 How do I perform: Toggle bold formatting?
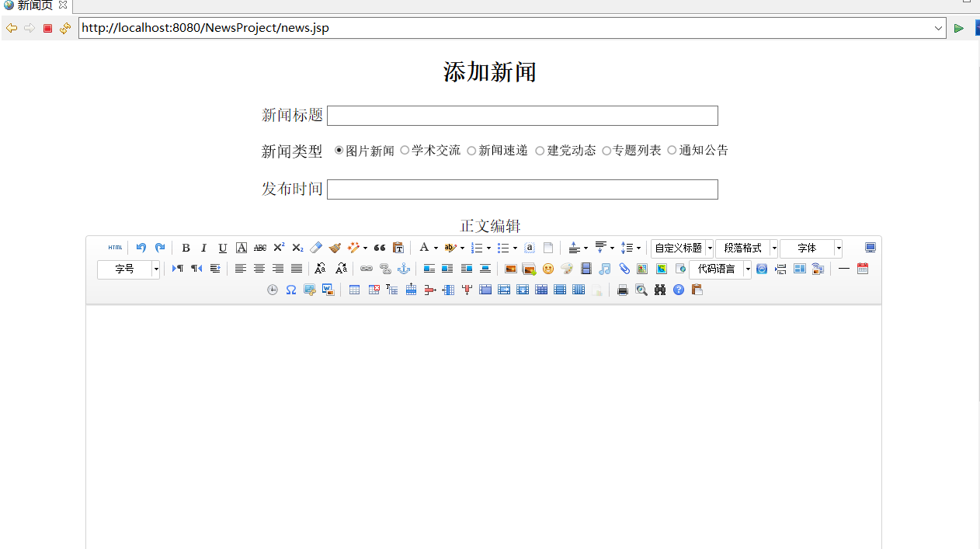point(186,248)
